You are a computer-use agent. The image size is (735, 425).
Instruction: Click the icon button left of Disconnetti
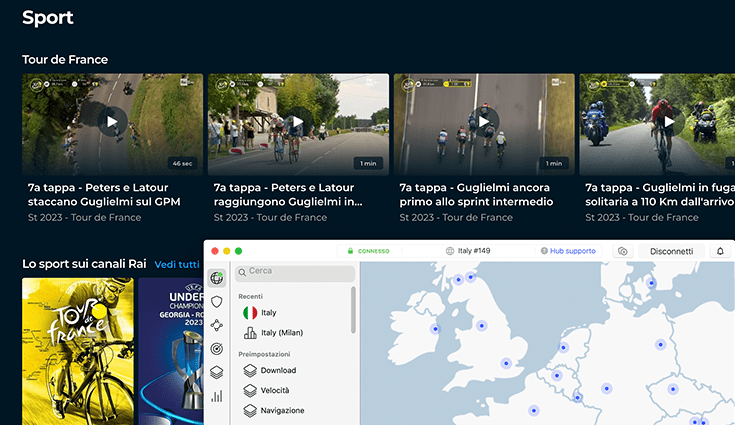623,251
